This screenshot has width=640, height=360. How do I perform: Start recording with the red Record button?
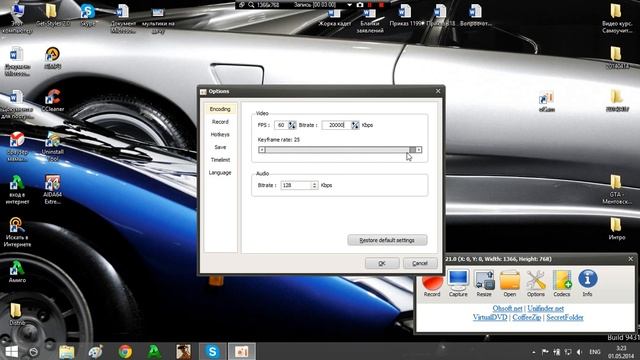[x=432, y=283]
